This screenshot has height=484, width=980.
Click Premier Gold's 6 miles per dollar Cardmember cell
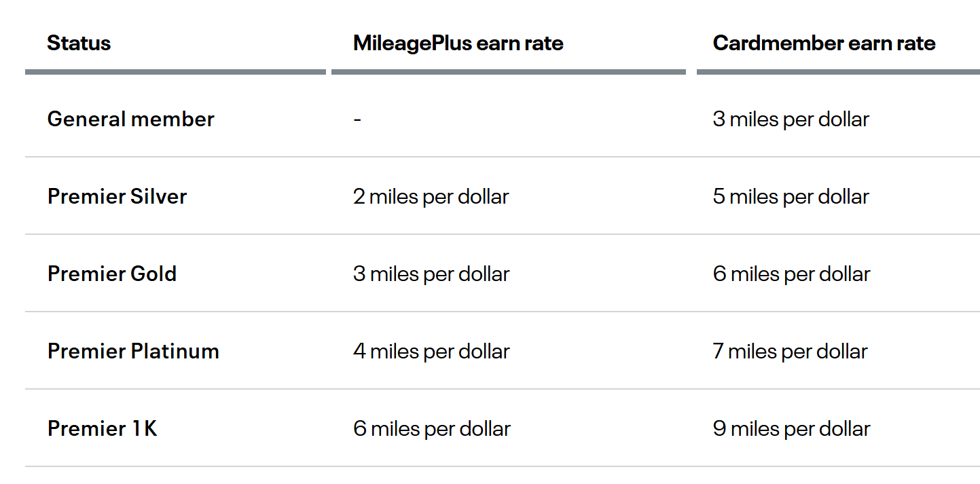792,274
